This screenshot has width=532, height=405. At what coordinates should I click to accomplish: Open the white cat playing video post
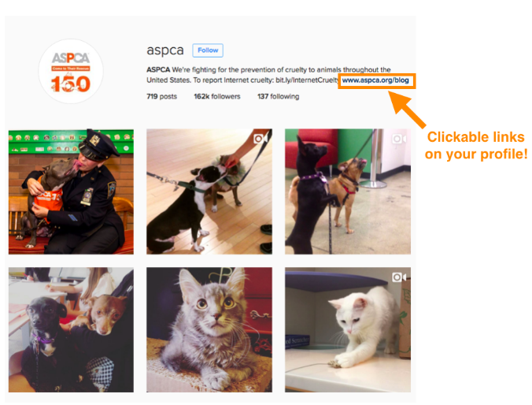pos(348,330)
